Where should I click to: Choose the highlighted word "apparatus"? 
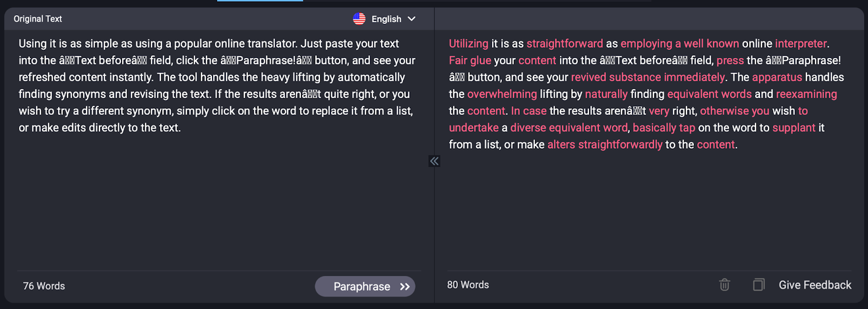pyautogui.click(x=777, y=78)
